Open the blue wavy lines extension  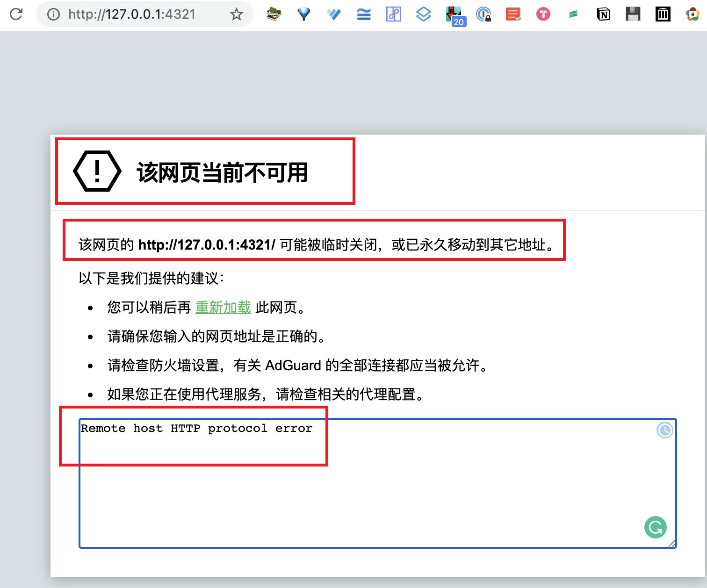(364, 14)
